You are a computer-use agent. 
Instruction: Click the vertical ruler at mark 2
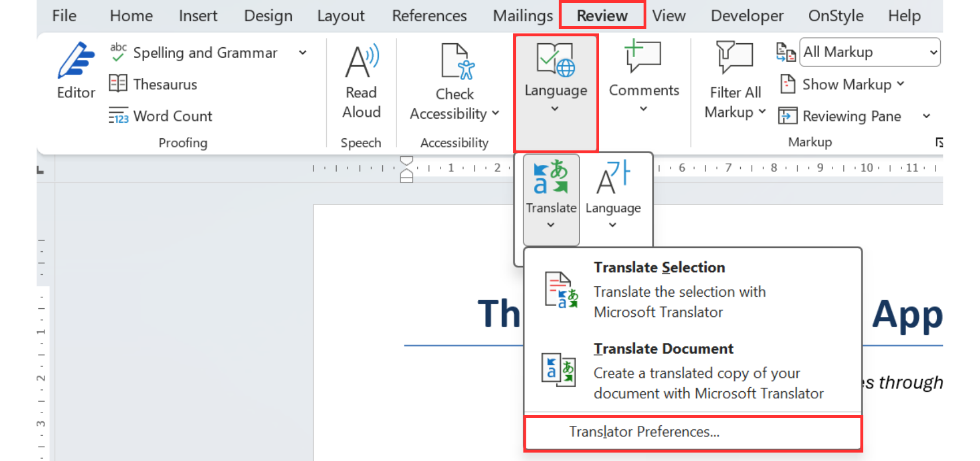pyautogui.click(x=41, y=378)
